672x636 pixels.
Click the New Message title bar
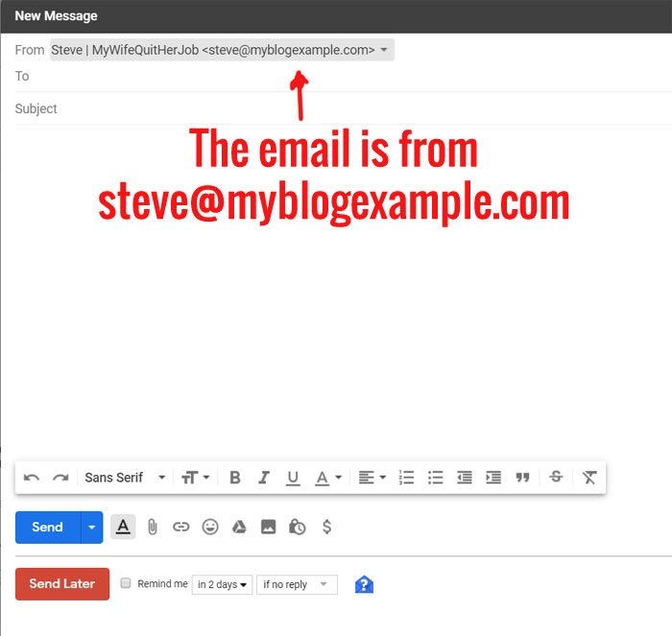(x=336, y=16)
